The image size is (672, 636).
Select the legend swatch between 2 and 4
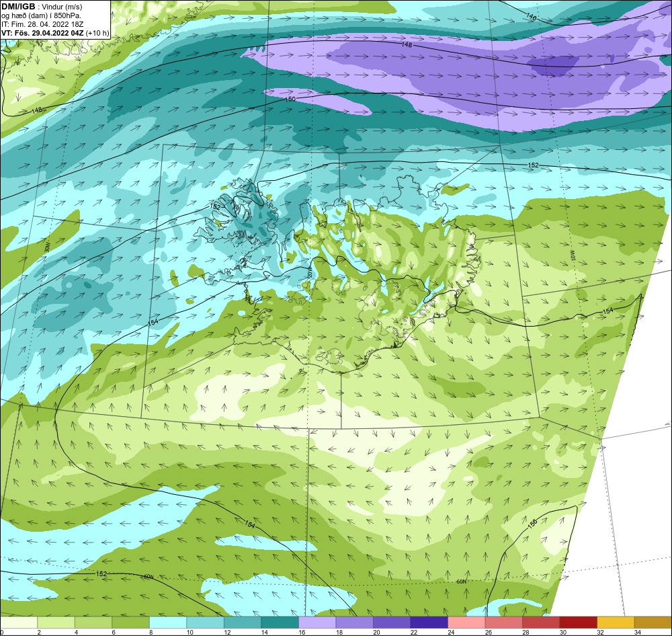pyautogui.click(x=56, y=623)
